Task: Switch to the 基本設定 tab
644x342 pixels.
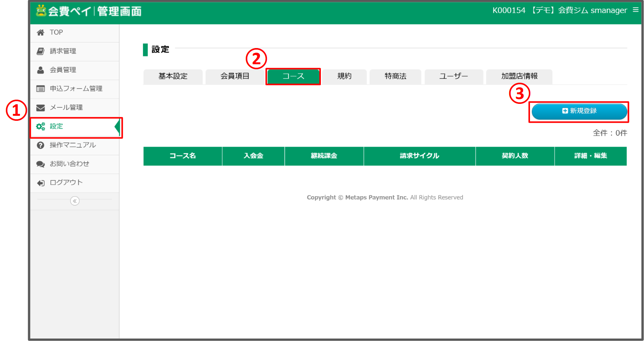Action: [x=173, y=77]
